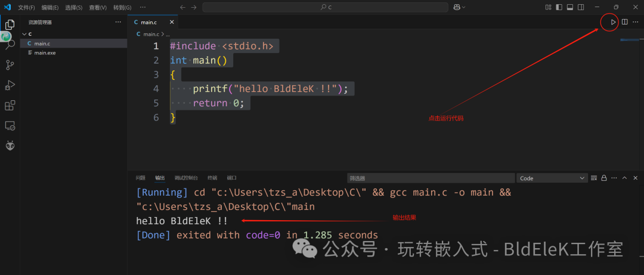Maximize the panel with the chevron
This screenshot has height=275, width=644.
tap(625, 178)
